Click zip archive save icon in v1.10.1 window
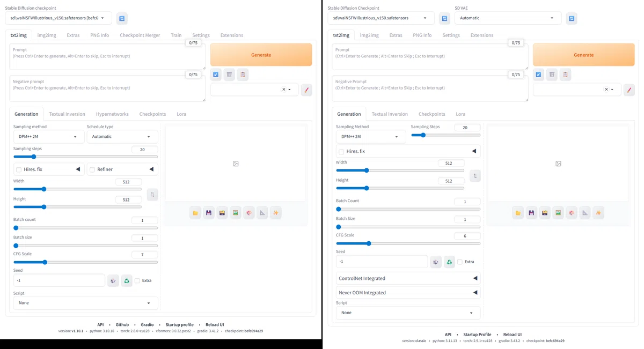The width and height of the screenshot is (644, 349). (x=222, y=213)
